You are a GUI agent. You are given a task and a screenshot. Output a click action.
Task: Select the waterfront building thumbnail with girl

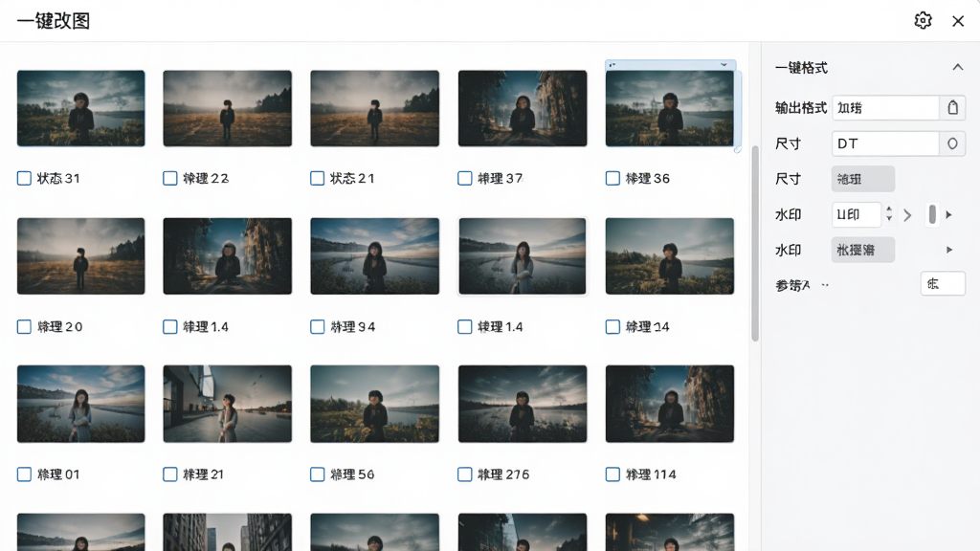tap(228, 404)
